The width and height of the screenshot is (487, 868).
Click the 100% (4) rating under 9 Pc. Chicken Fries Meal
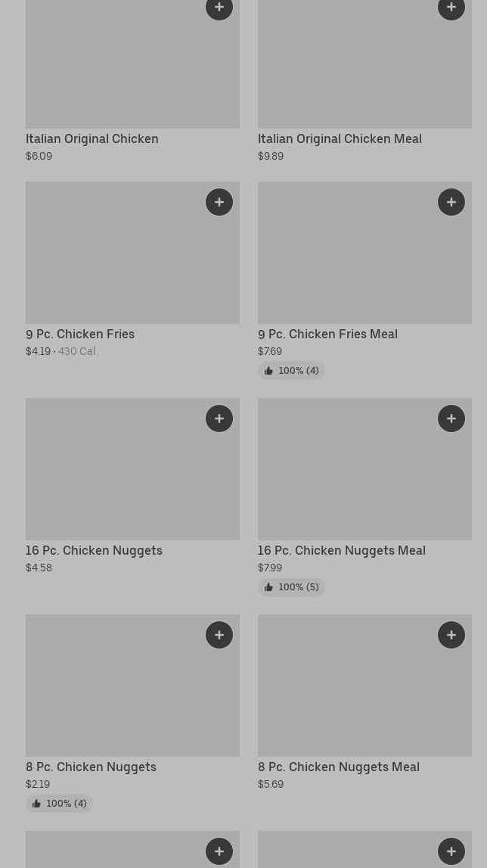[291, 371]
